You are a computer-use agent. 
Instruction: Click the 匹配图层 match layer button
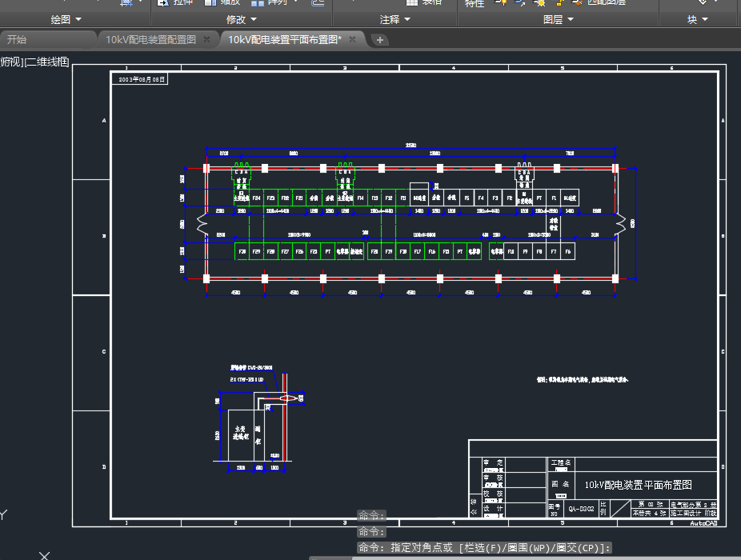[x=599, y=2]
